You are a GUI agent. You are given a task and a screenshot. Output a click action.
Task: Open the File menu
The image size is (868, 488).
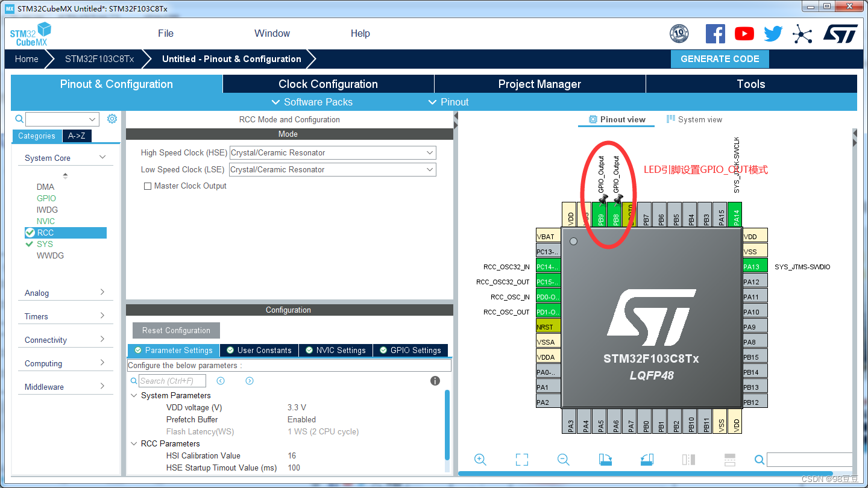click(166, 34)
